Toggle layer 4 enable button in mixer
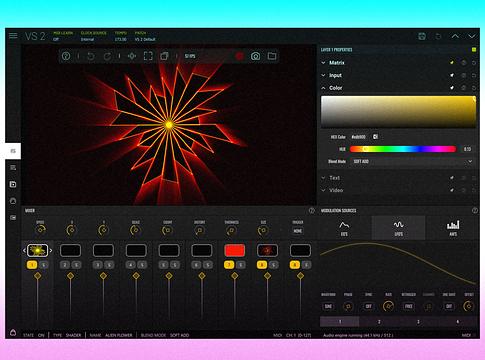Image resolution: width=485 pixels, height=360 pixels. click(130, 265)
